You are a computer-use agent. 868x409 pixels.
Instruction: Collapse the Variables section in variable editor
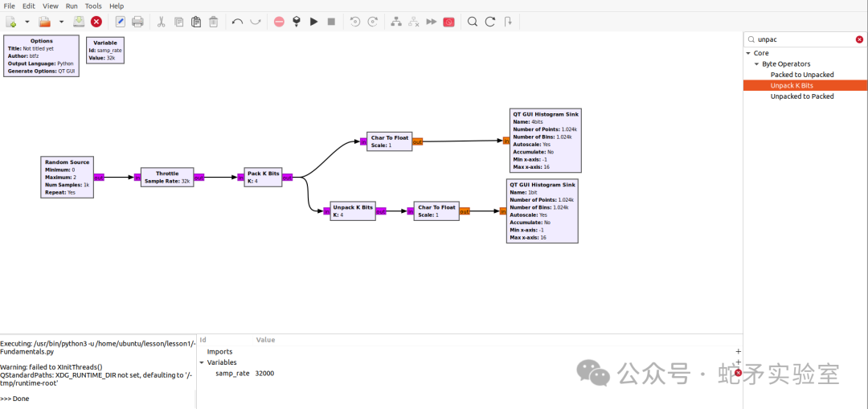pyautogui.click(x=202, y=362)
